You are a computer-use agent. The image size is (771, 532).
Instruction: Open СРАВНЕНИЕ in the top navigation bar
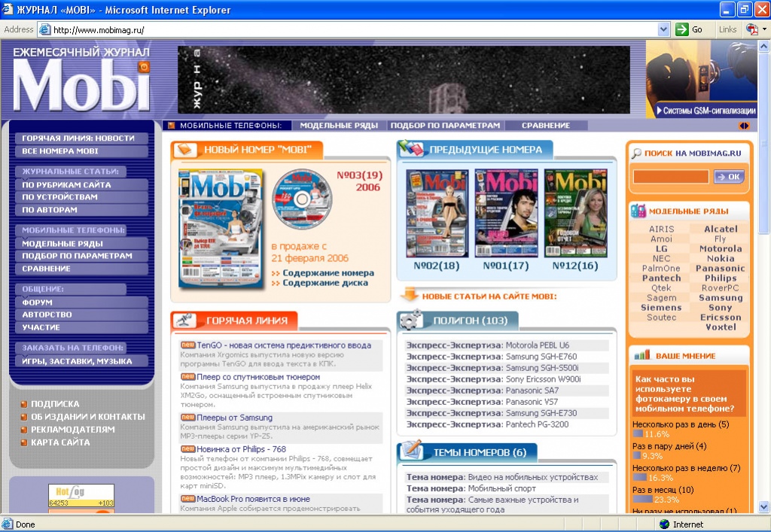tap(546, 126)
